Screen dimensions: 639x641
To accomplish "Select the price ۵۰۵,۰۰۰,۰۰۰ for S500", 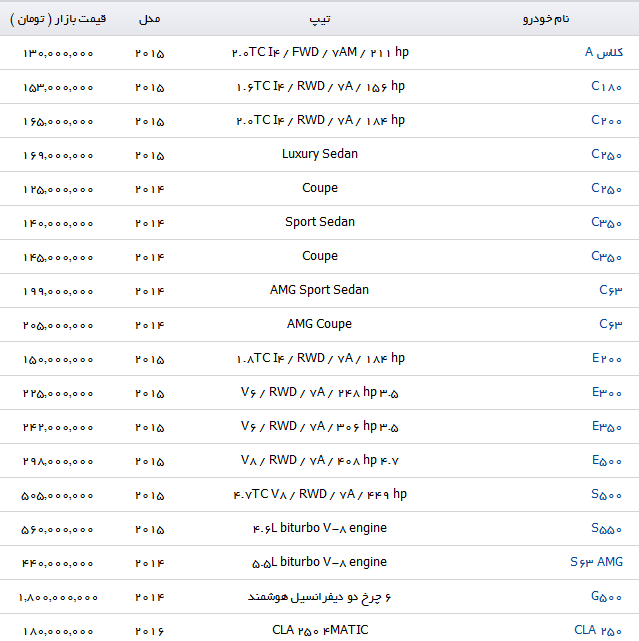I will [58, 495].
